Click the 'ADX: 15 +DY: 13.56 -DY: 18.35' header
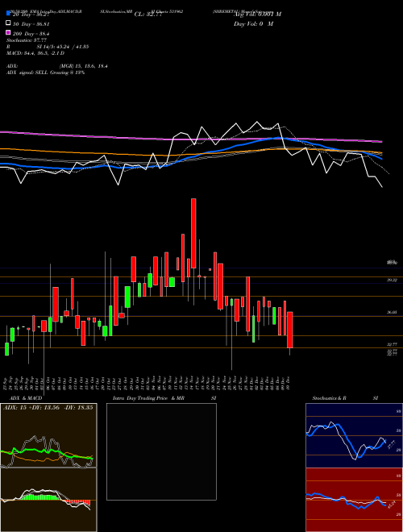Screen dimensions: 403x532 pos(48,408)
